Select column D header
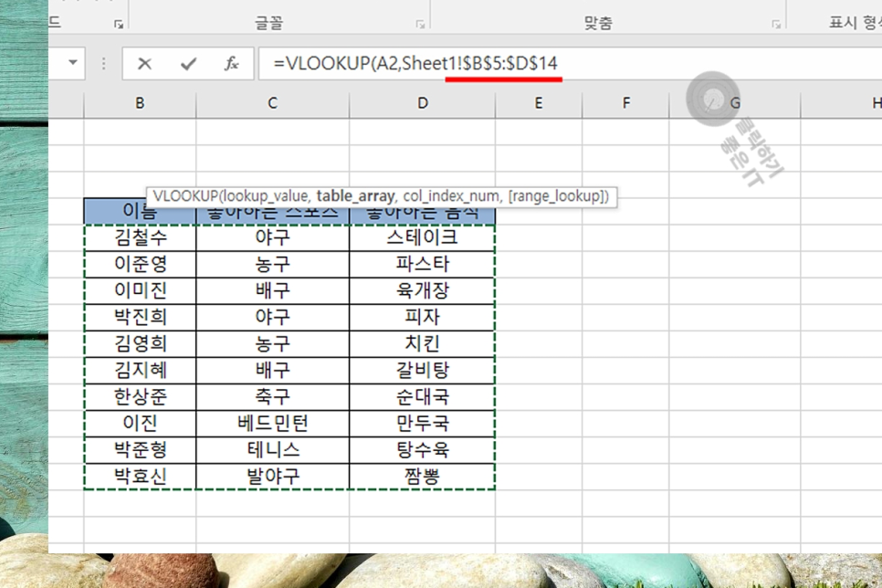Screen dimensions: 882x588 point(423,103)
